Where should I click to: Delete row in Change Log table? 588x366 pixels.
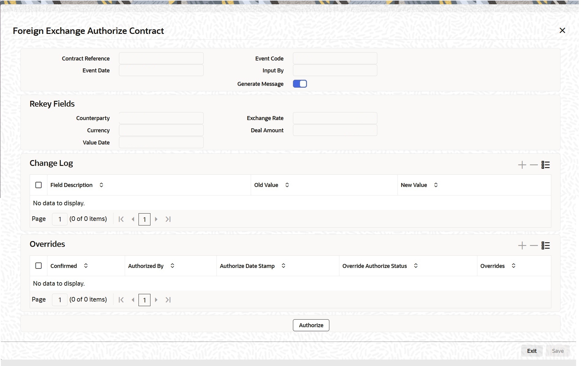point(534,165)
